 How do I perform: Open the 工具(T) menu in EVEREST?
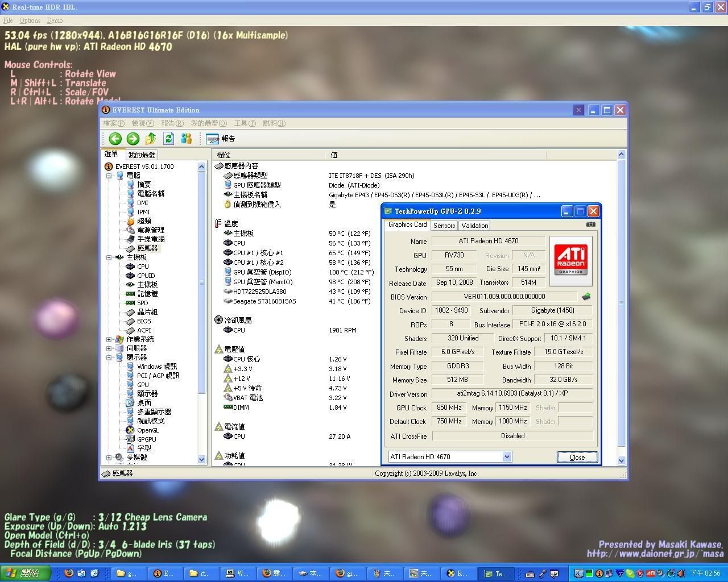point(245,123)
